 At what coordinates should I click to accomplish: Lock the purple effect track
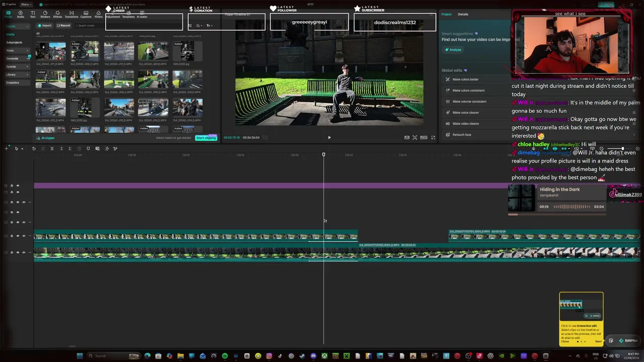pos(12,186)
